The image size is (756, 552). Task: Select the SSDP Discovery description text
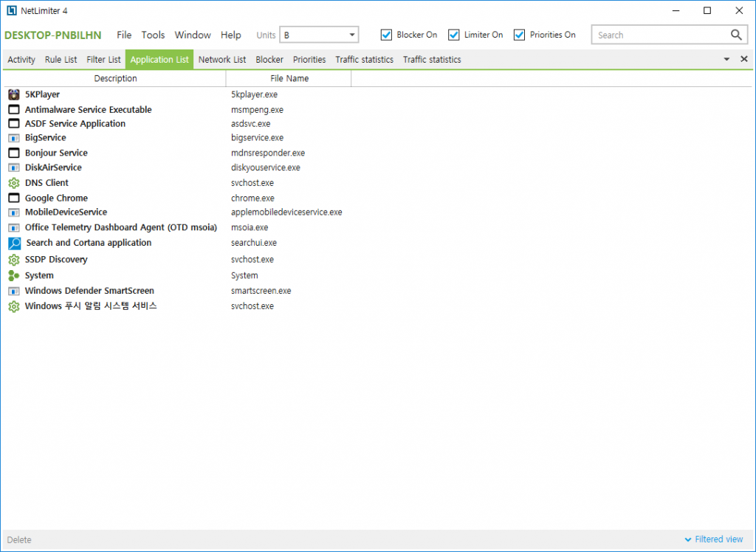(56, 259)
